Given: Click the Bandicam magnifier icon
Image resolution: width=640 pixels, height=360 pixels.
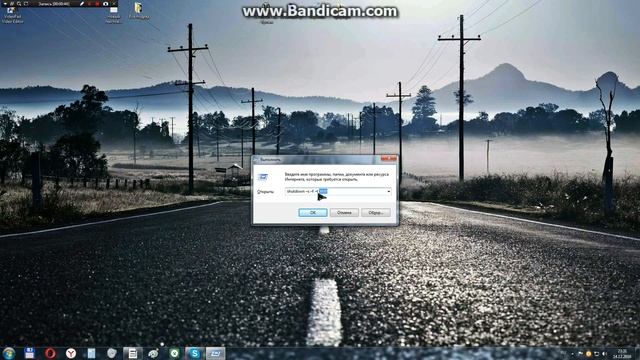Looking at the screenshot, I should (19, 4).
